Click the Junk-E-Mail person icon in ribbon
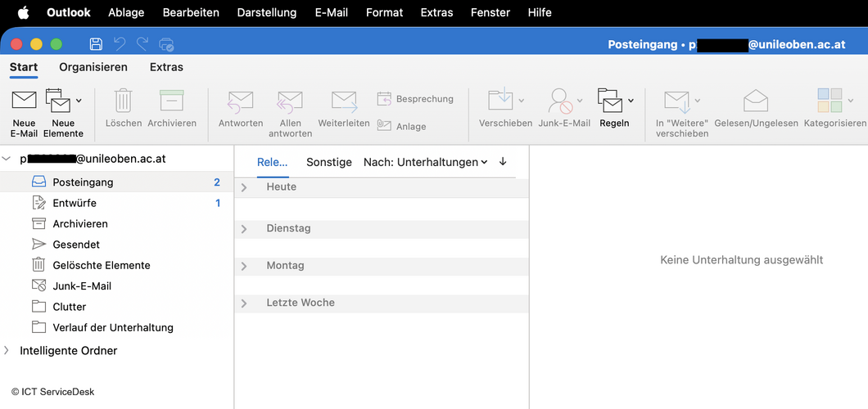The height and width of the screenshot is (409, 868). pos(560,101)
